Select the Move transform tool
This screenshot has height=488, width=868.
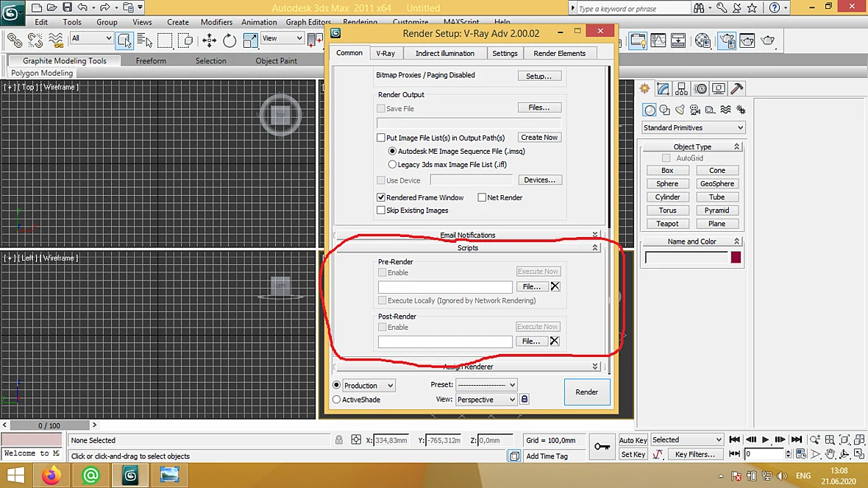(x=209, y=40)
